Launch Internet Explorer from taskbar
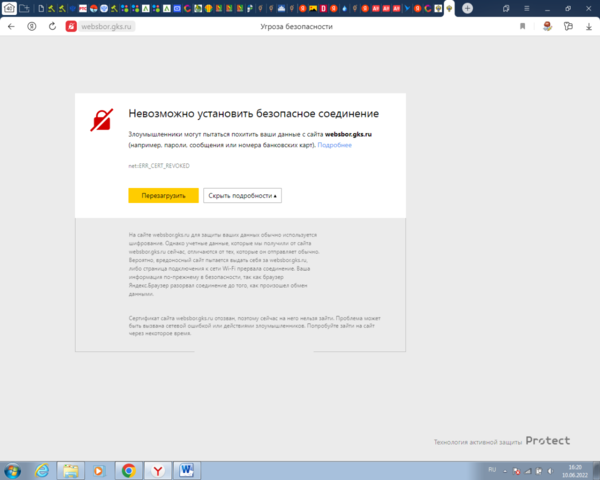The width and height of the screenshot is (600, 480). (x=42, y=470)
